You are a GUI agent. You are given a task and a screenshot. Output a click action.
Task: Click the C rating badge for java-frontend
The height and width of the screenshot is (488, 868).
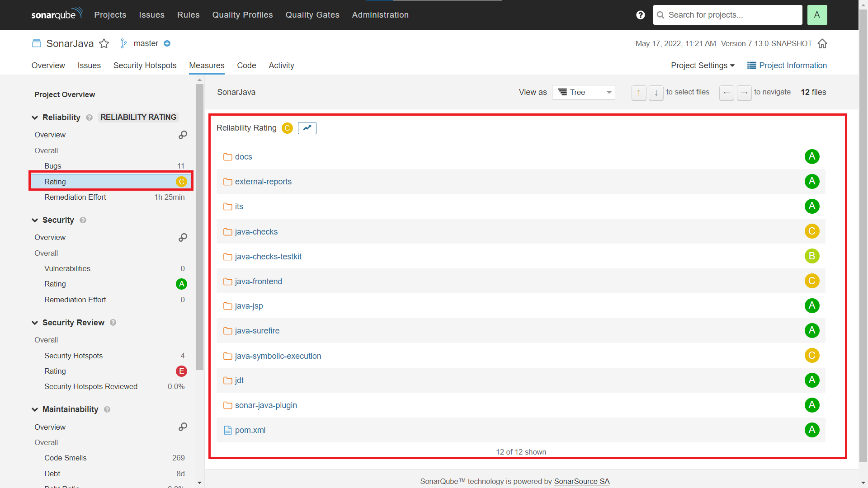[x=812, y=281]
